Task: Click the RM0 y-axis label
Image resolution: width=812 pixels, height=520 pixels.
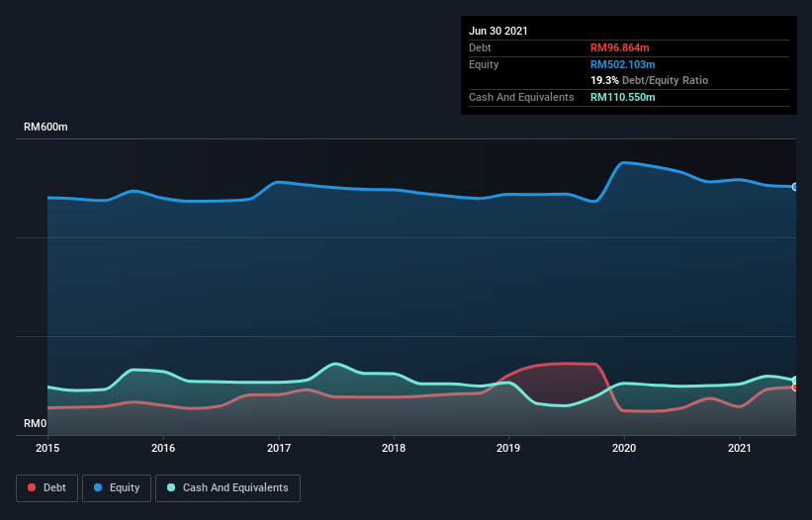Action: 36,423
